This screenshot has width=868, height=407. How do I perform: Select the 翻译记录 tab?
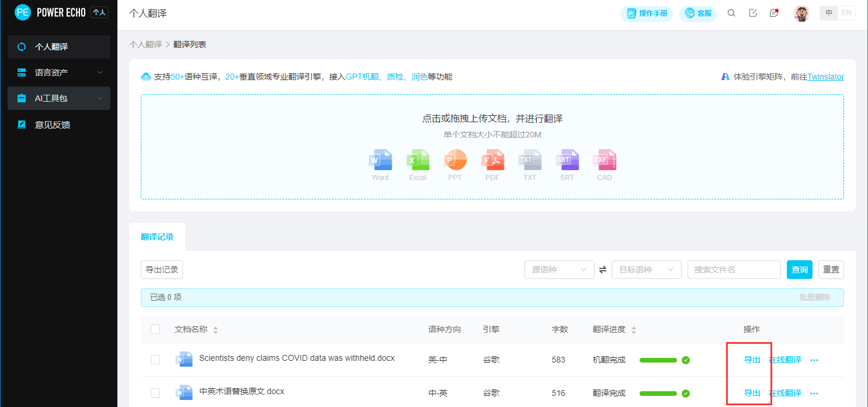tap(157, 237)
